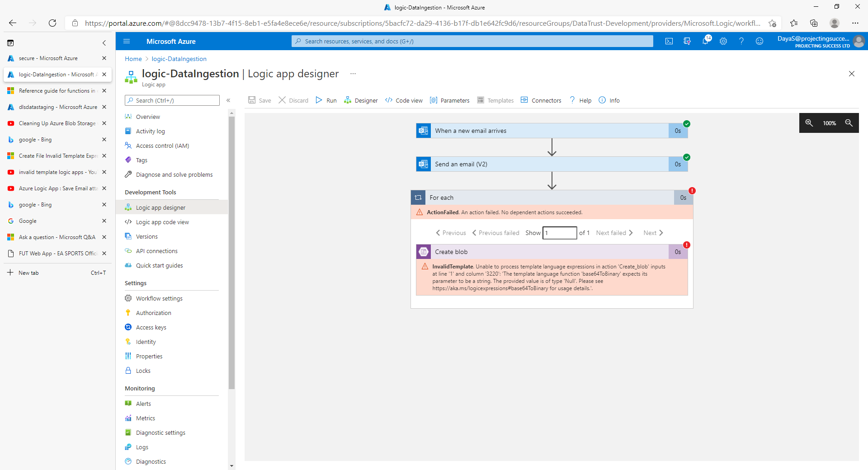Screen dimensions: 868x470
Task: Click the Show iteration number field
Action: [x=560, y=233]
